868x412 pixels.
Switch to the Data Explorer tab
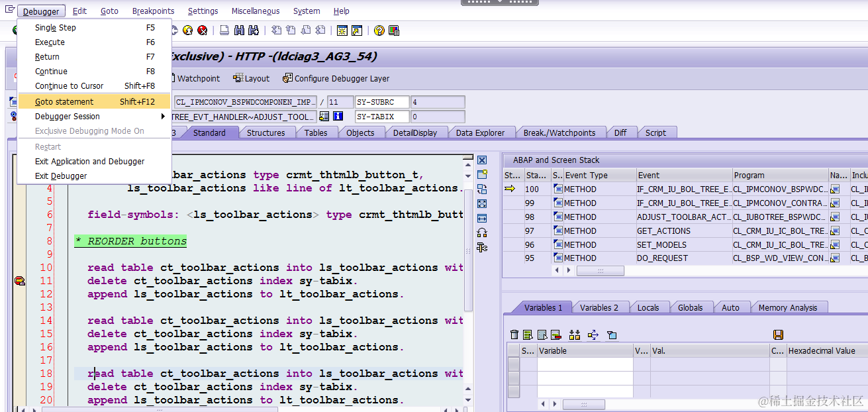coord(480,132)
